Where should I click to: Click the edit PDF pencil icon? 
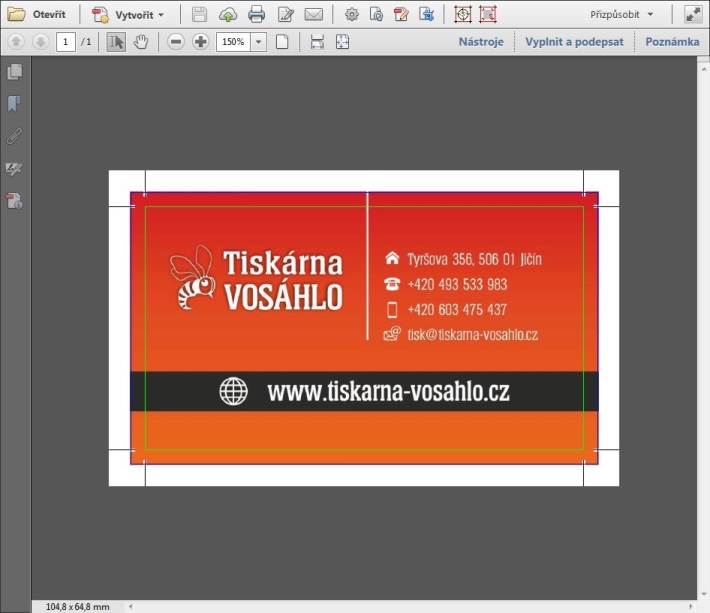[401, 14]
